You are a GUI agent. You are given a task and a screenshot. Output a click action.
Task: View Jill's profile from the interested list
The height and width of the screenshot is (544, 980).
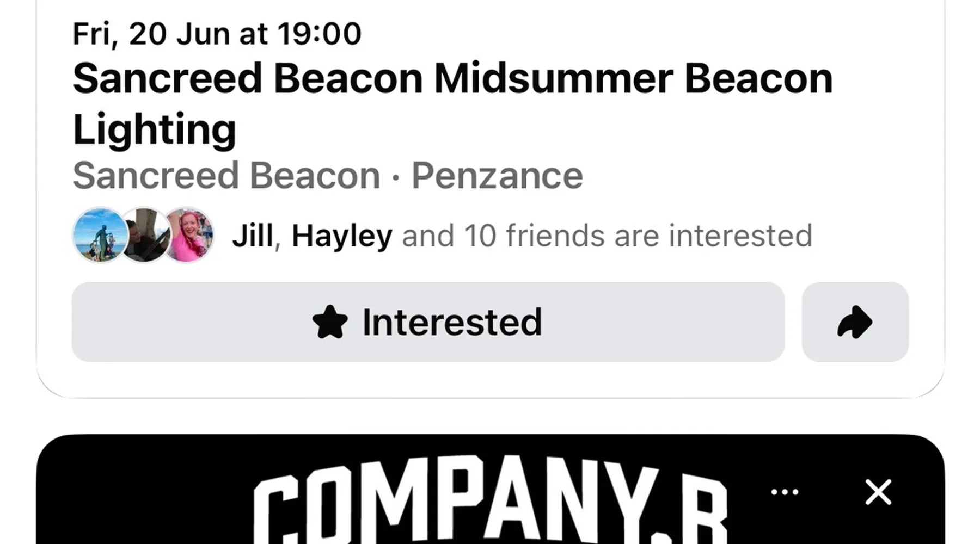pyautogui.click(x=253, y=236)
